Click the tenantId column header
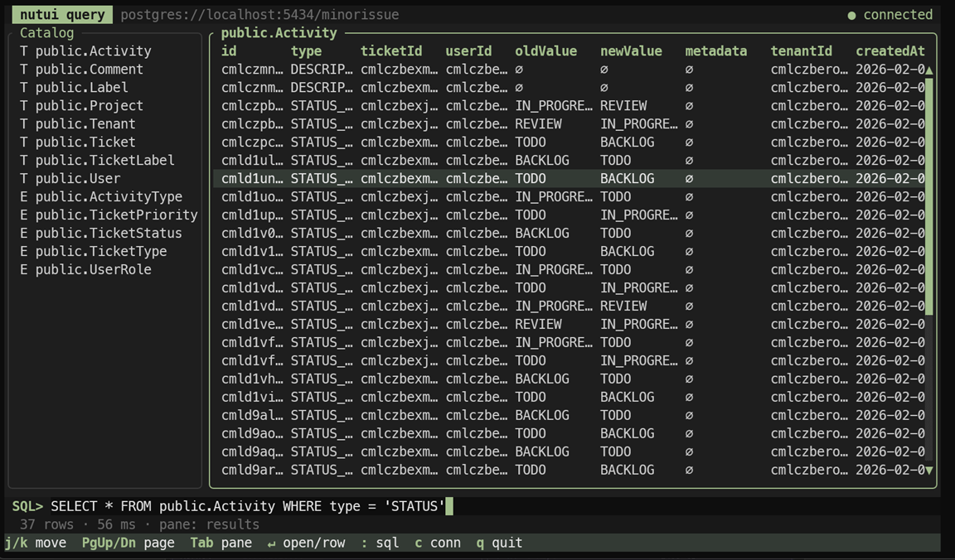The height and width of the screenshot is (560, 955). 801,51
